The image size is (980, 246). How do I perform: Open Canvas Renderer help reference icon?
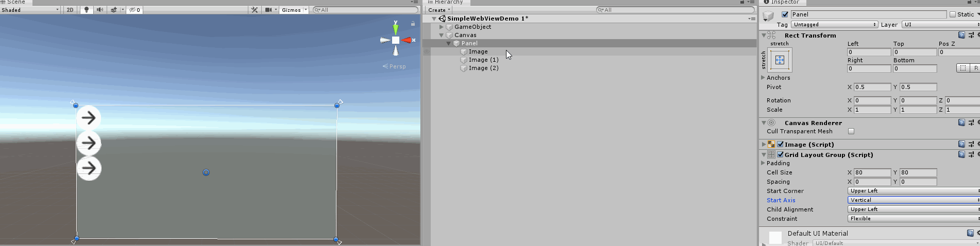point(961,122)
